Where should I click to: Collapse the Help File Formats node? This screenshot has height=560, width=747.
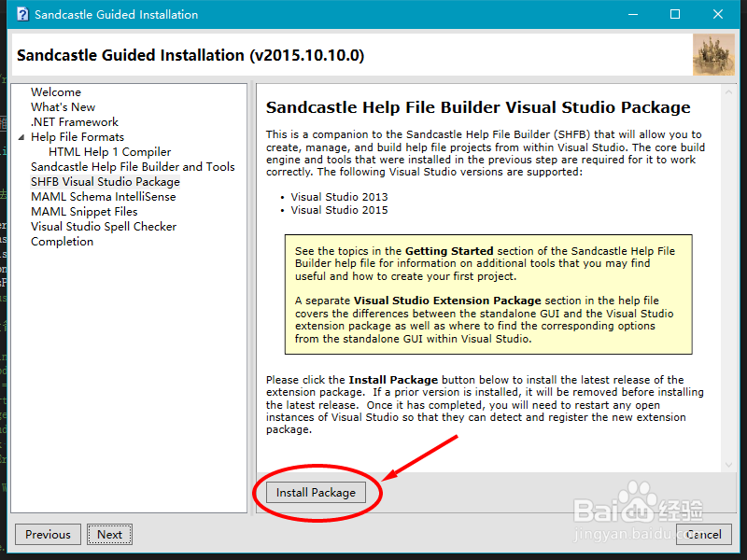tap(21, 137)
